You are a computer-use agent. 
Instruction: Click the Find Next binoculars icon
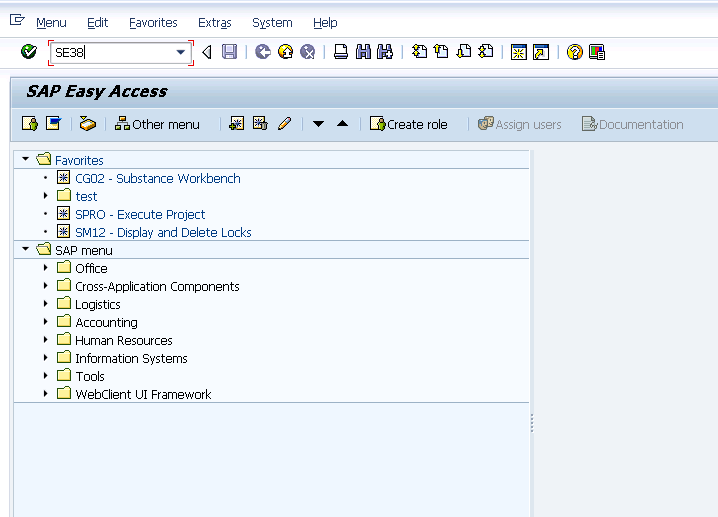(385, 52)
